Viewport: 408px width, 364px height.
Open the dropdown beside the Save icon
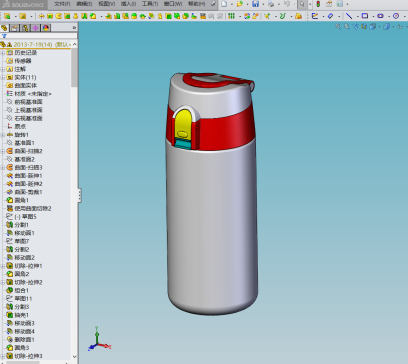click(x=263, y=4)
